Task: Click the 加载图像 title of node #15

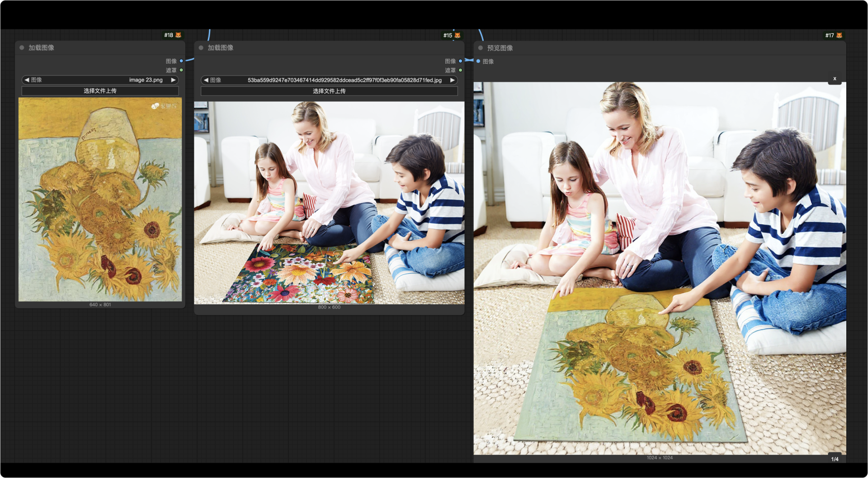Action: pyautogui.click(x=221, y=47)
